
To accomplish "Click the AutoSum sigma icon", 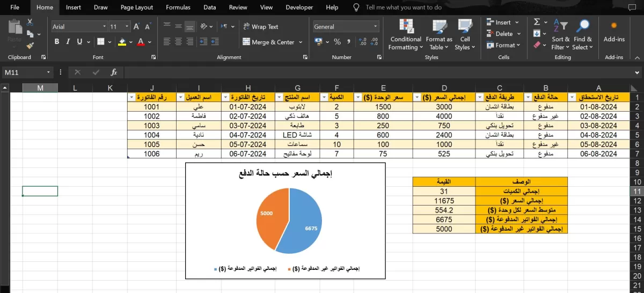I will click(x=537, y=22).
